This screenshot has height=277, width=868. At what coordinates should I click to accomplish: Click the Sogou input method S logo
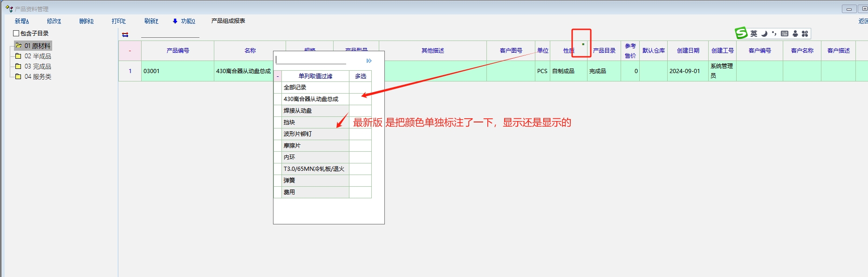pos(741,34)
